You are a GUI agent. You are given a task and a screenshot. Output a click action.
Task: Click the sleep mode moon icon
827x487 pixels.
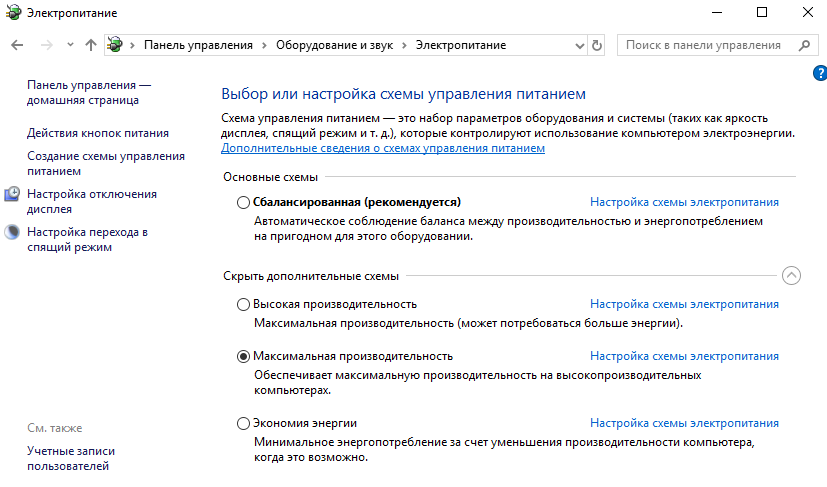tap(12, 233)
